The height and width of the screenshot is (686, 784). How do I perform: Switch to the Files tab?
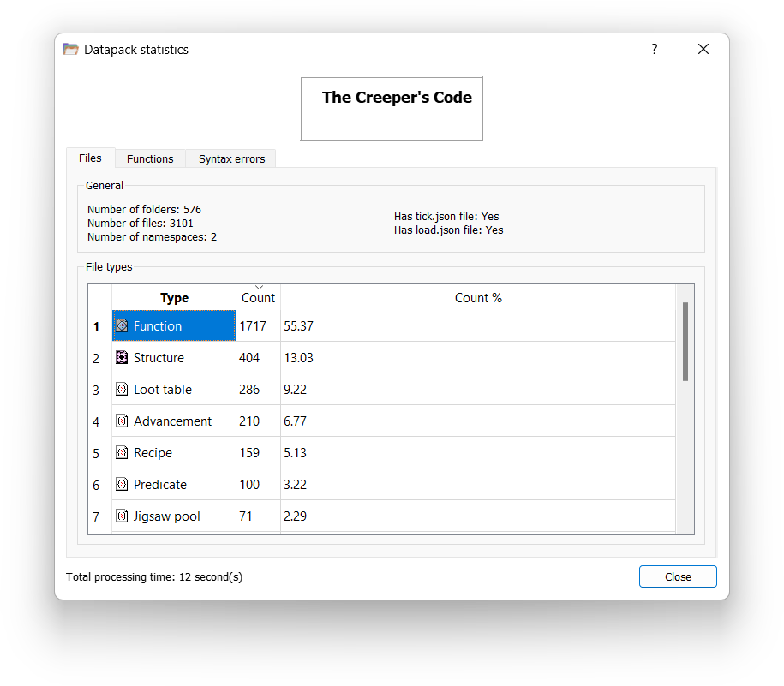pyautogui.click(x=90, y=158)
